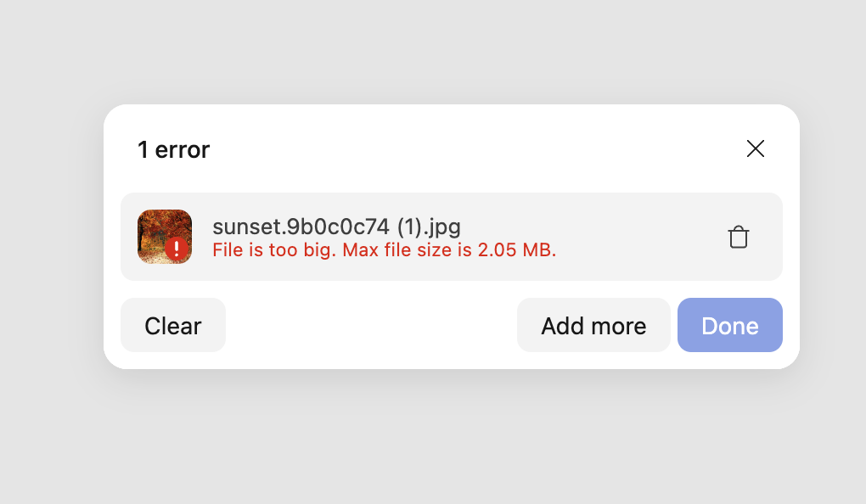Click the red file size error message
The height and width of the screenshot is (504, 866).
point(384,249)
